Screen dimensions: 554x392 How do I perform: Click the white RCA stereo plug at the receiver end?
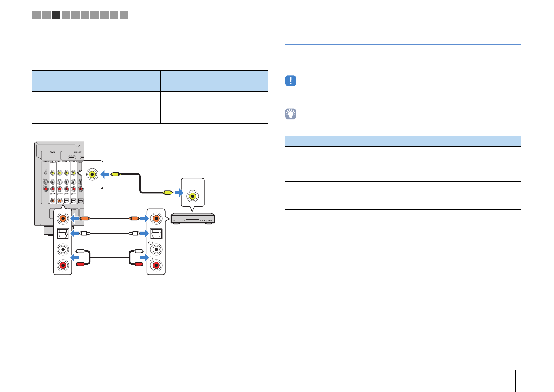[x=80, y=251]
